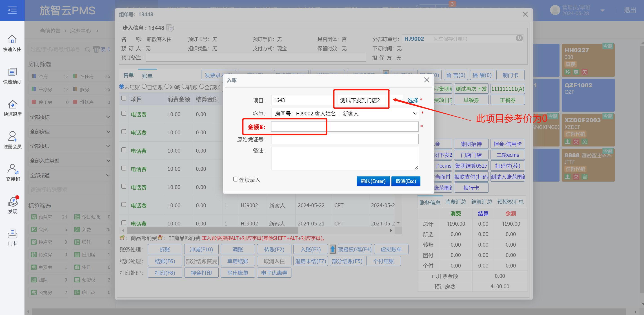Screen dimensions: 644x315
Task: Click the 备注 textarea
Action: tap(345, 158)
